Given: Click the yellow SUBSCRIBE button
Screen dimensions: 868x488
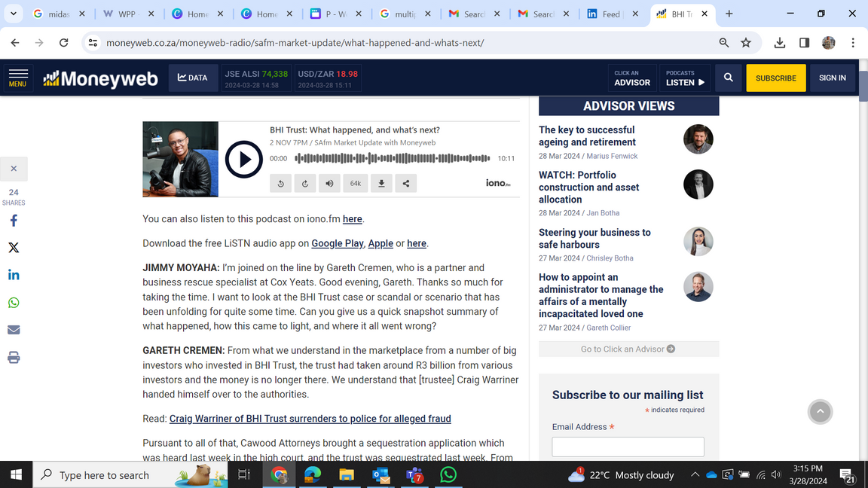Looking at the screenshot, I should coord(775,78).
